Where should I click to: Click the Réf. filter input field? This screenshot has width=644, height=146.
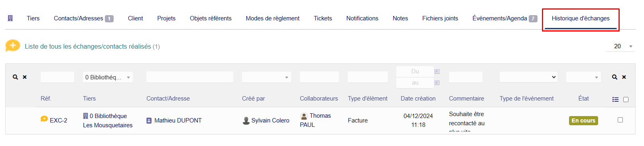tap(57, 77)
